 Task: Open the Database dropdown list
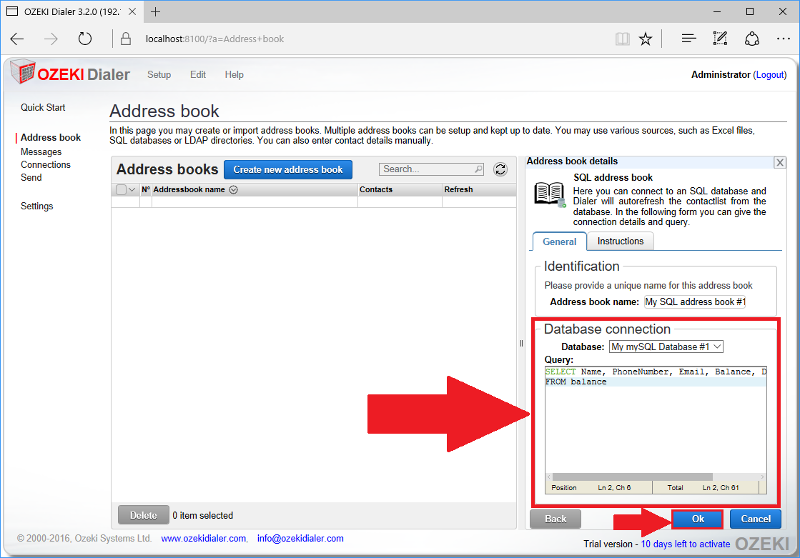[x=666, y=347]
